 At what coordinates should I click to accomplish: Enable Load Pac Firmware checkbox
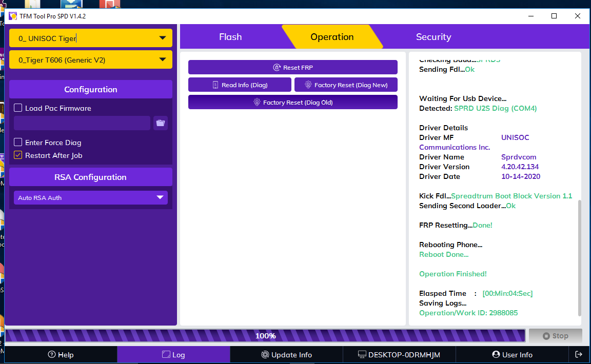coord(18,108)
